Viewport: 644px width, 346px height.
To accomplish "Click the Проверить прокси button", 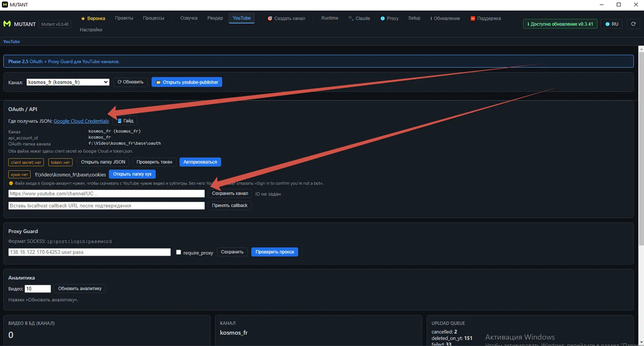I will [x=275, y=252].
